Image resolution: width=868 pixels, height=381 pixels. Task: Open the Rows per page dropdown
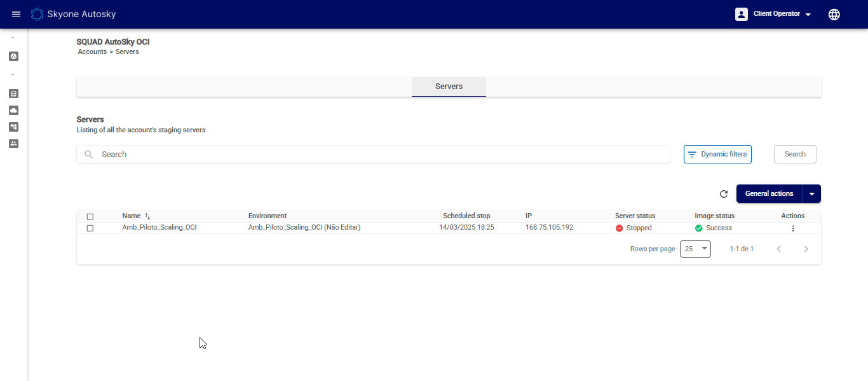695,249
